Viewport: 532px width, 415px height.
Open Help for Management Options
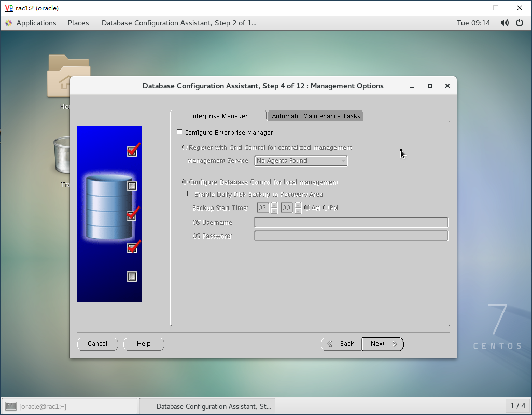pyautogui.click(x=144, y=344)
